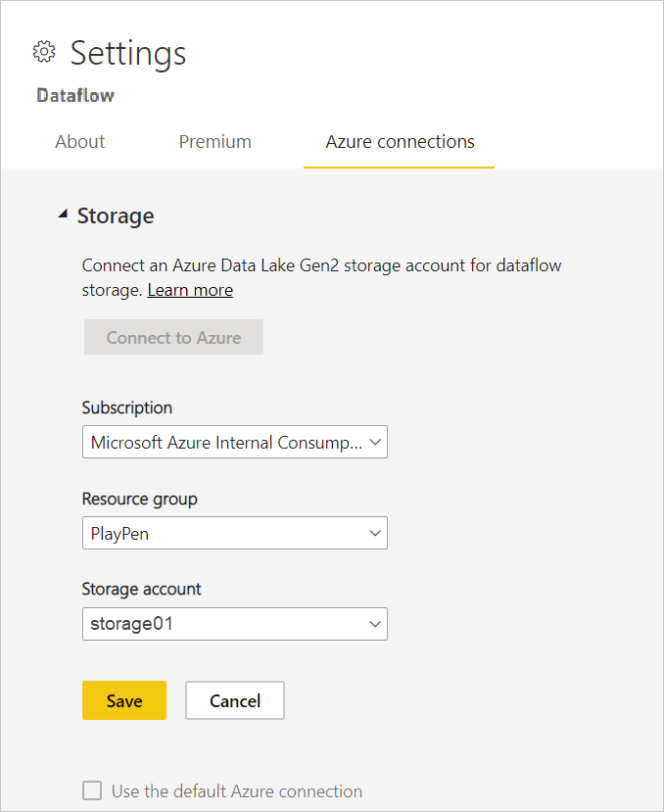Select the Azure connections tab

tap(399, 141)
